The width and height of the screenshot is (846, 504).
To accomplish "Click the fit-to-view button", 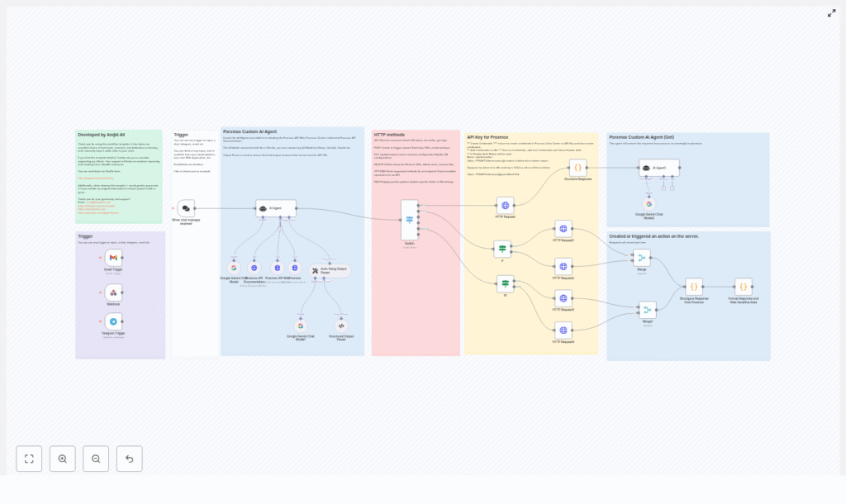I will click(x=29, y=459).
